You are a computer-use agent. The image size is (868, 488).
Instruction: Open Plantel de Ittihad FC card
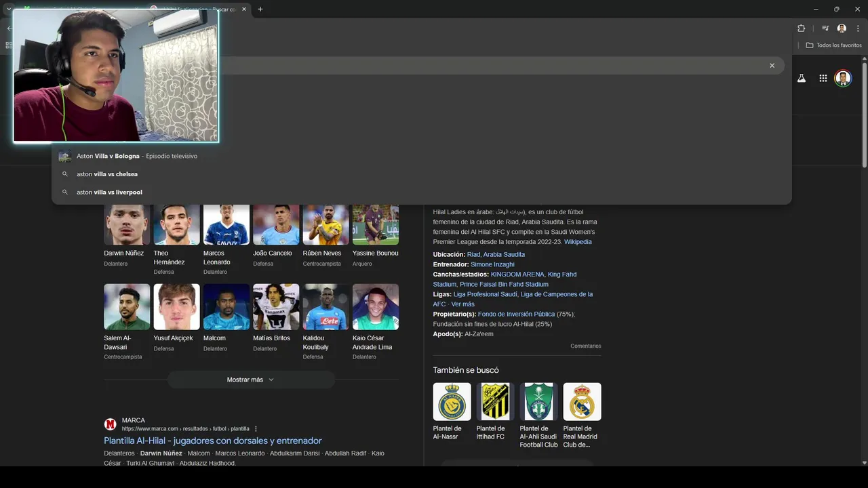tap(495, 412)
